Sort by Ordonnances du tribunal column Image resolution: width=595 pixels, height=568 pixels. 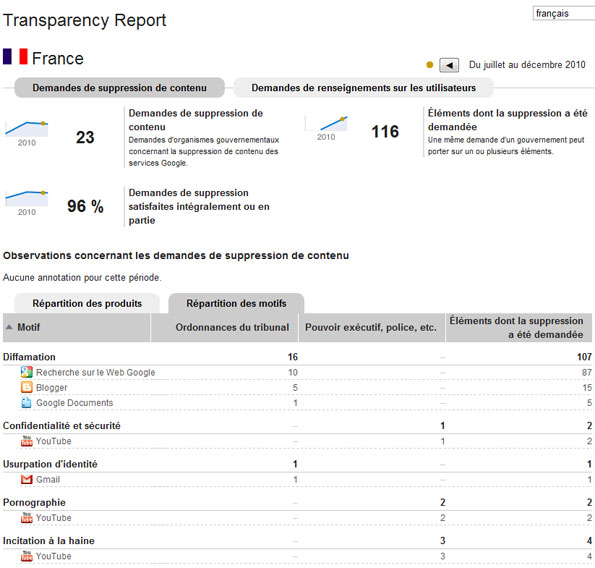225,327
